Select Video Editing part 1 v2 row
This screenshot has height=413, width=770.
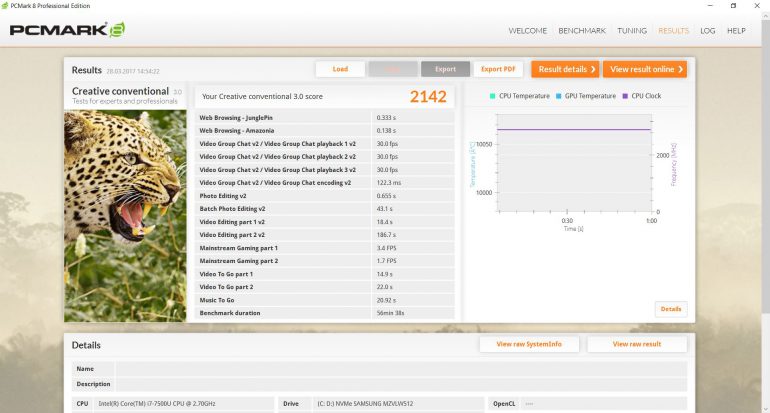pos(325,222)
